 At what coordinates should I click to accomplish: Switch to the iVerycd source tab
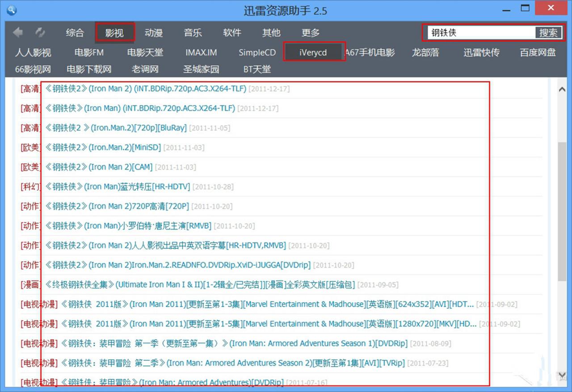(x=314, y=52)
